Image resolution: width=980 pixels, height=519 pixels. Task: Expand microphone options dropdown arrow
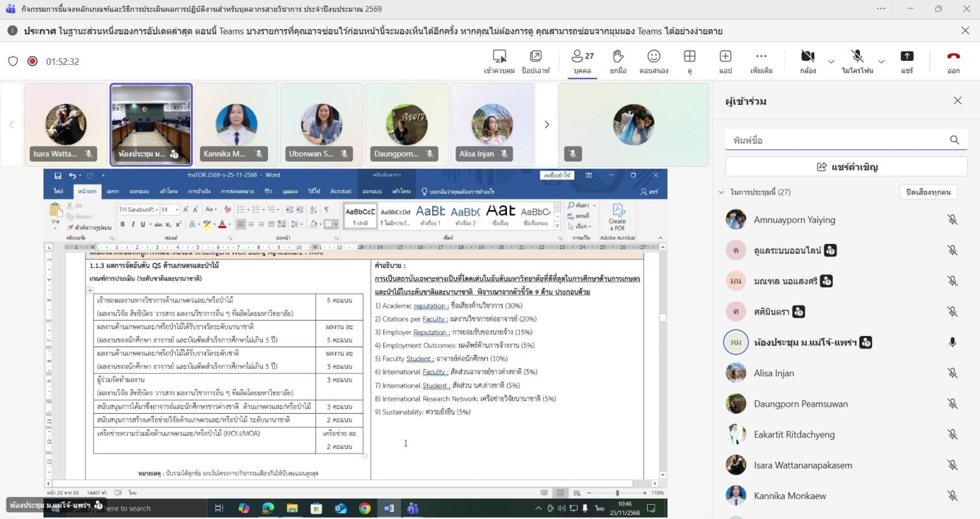click(x=881, y=62)
